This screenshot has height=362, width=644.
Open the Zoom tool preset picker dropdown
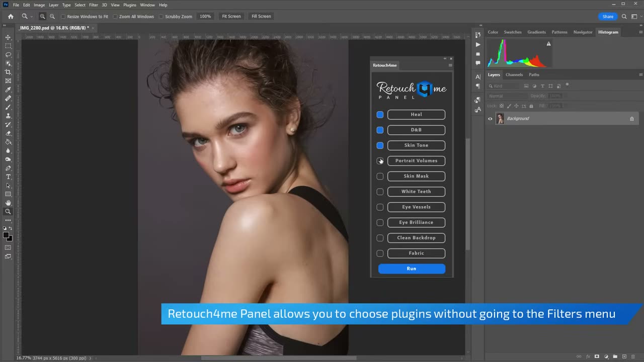tap(32, 17)
